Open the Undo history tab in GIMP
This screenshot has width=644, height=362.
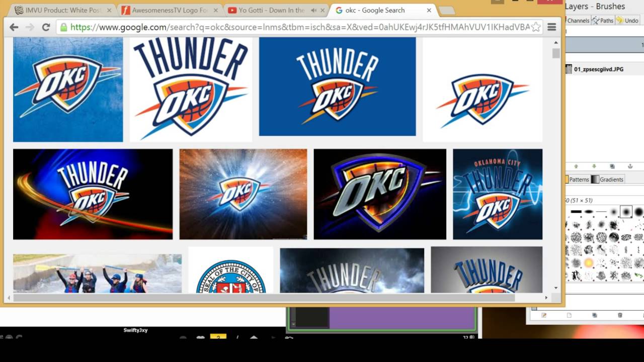(628, 21)
